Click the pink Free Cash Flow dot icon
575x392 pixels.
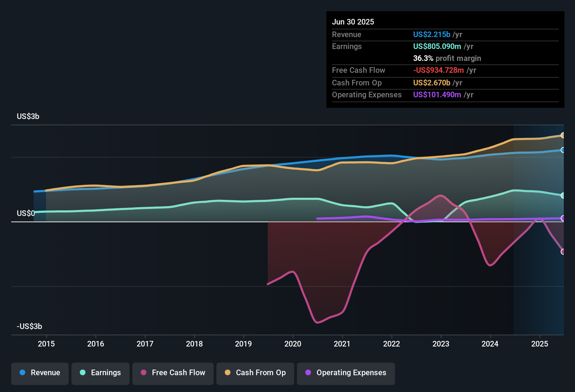coord(144,373)
